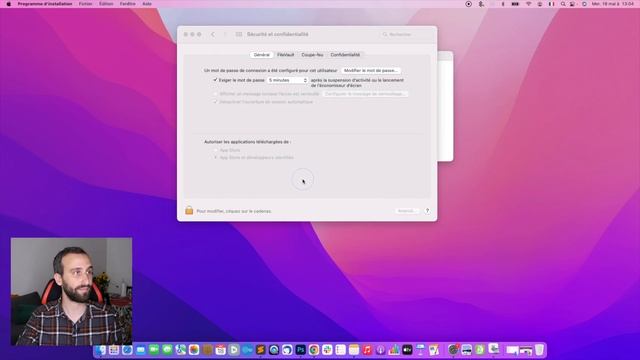640x360 pixels.
Task: Open the Trash in the Dock
Action: click(x=539, y=350)
